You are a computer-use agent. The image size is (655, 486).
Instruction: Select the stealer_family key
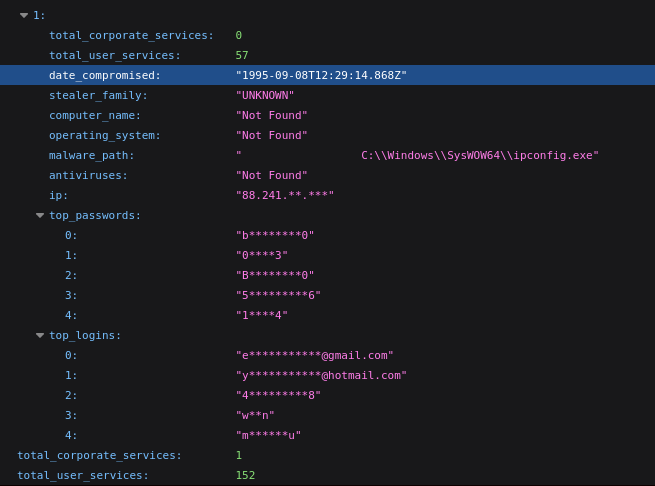tap(98, 96)
